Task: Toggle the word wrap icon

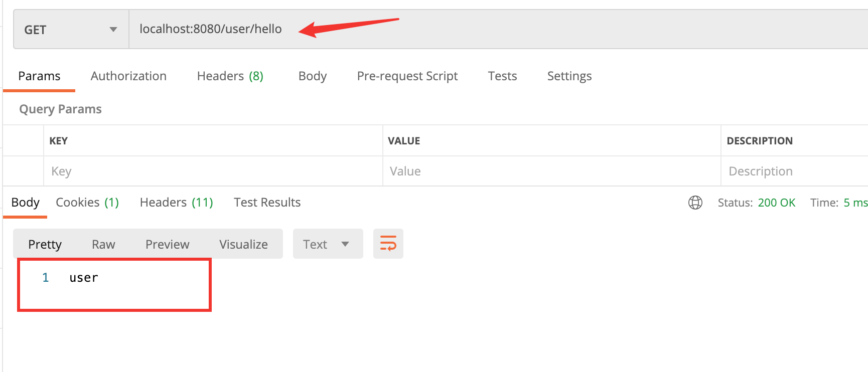Action: coord(388,244)
